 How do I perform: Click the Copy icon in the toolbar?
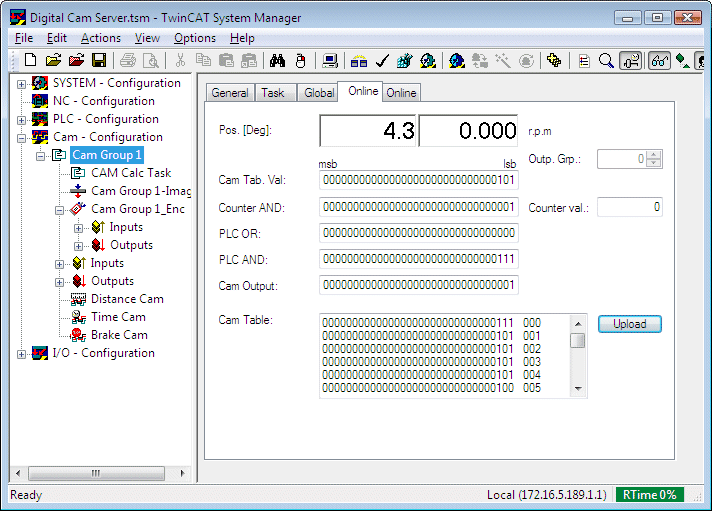[x=203, y=60]
